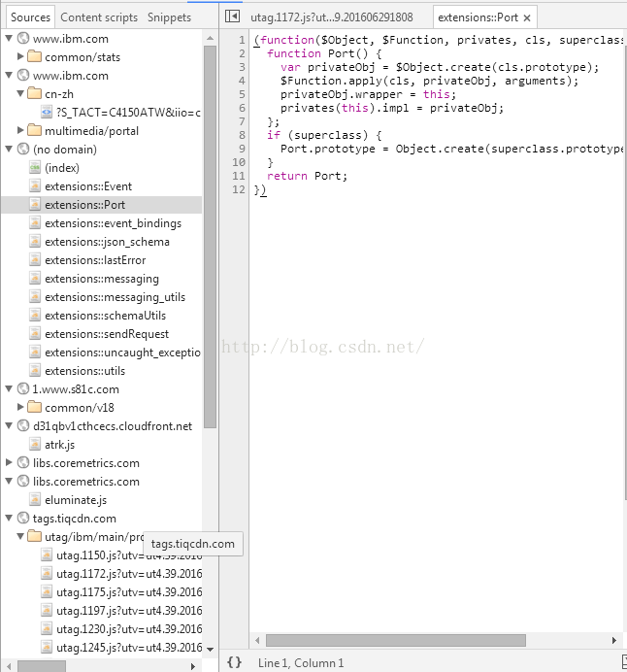The height and width of the screenshot is (672, 627).
Task: Click the (no domain) globe icon
Action: (x=23, y=149)
